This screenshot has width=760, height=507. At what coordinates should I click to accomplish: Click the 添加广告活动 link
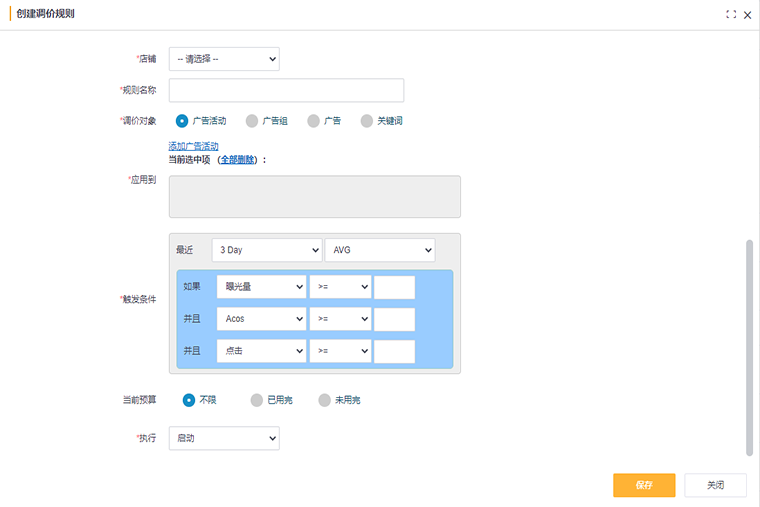point(194,146)
